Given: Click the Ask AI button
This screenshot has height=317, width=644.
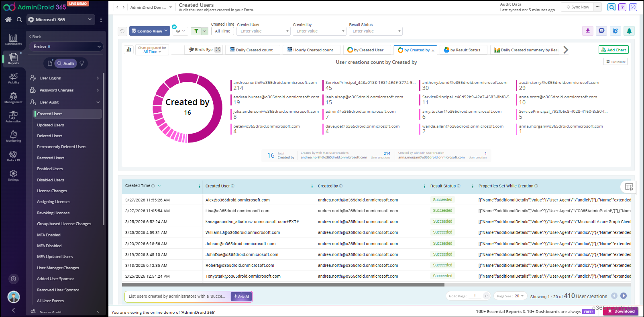Looking at the screenshot, I should [x=242, y=297].
